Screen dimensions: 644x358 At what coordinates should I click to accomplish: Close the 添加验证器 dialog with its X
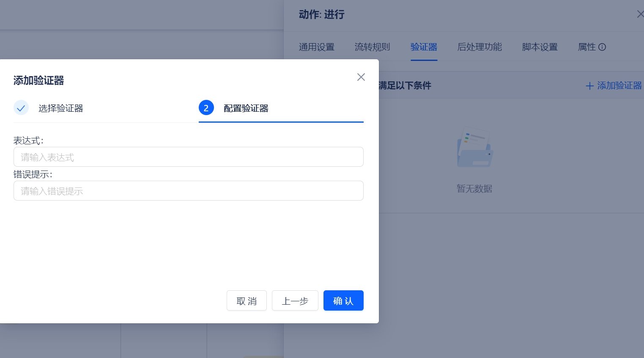click(x=361, y=77)
